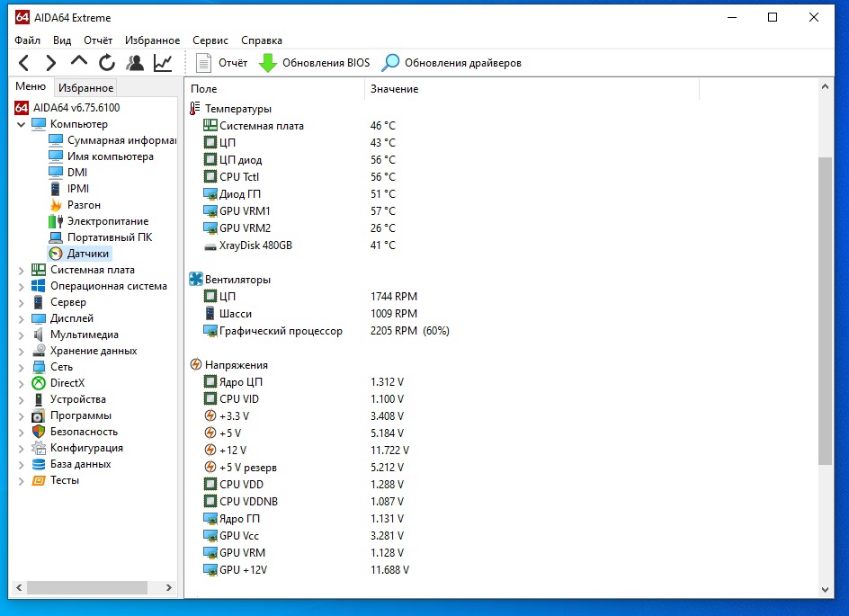Click the Операционная система Windows logo icon

click(39, 286)
